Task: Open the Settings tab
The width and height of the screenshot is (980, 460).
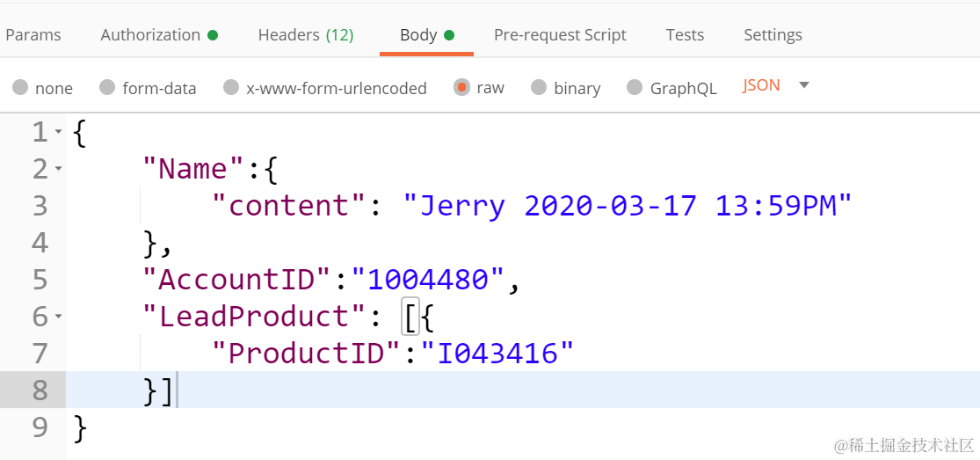Action: 773,35
